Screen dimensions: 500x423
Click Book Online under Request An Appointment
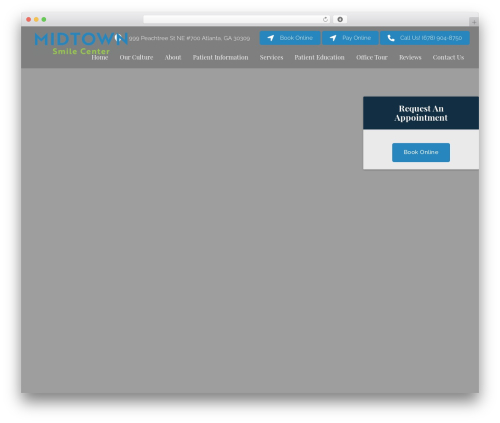[421, 152]
